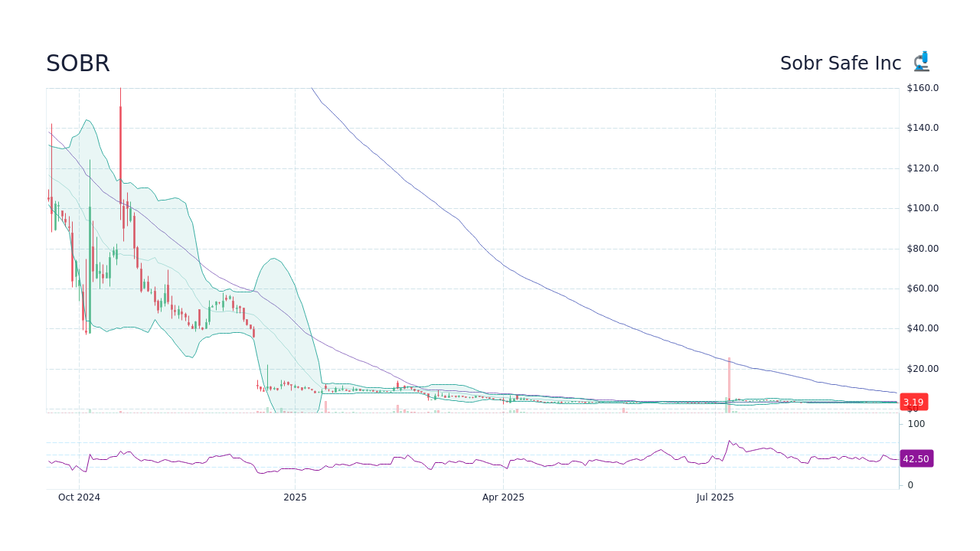Screen dimensions: 980x551
Task: Select the red 3.19 price badge
Action: 913,401
